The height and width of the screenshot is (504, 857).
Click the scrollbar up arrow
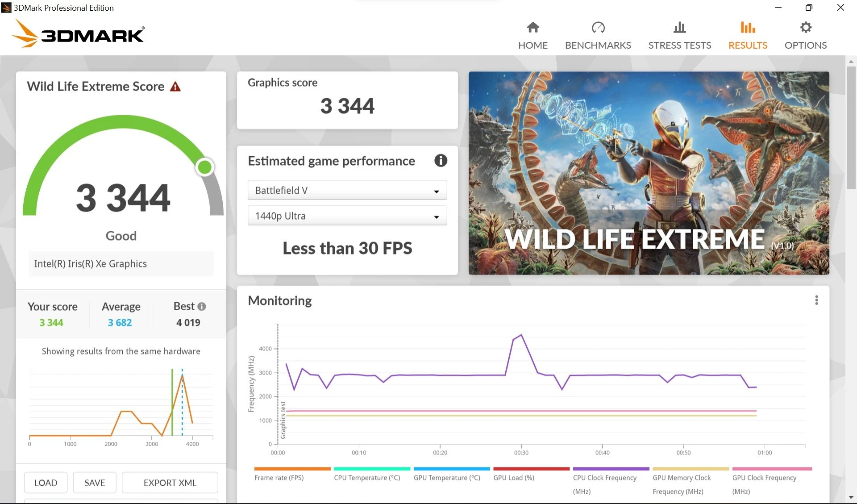tap(851, 61)
